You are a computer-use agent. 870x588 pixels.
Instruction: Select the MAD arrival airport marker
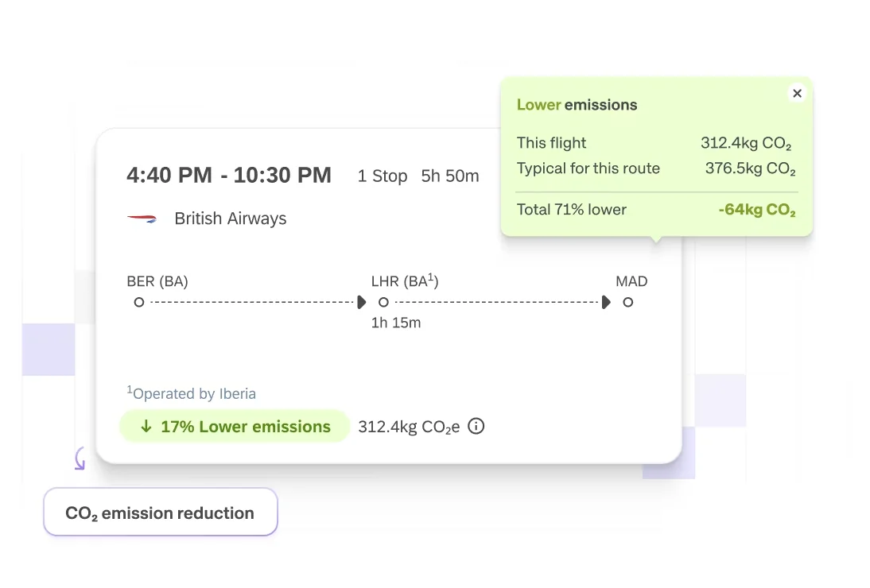click(x=628, y=302)
